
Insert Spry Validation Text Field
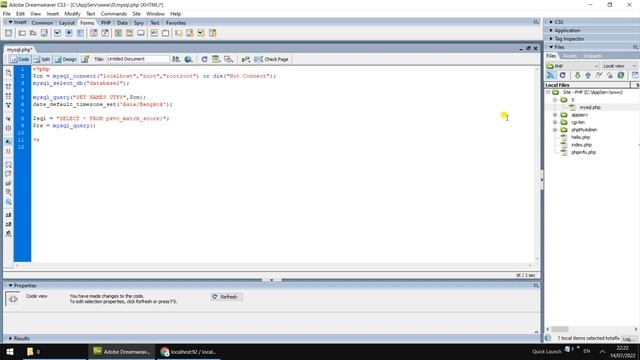[178, 33]
